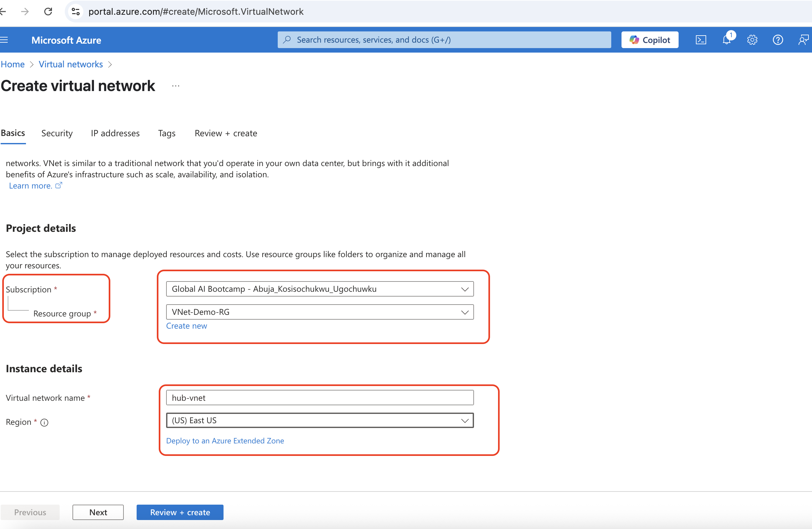812x529 pixels.
Task: Click the browser address bar URL
Action: [196, 12]
